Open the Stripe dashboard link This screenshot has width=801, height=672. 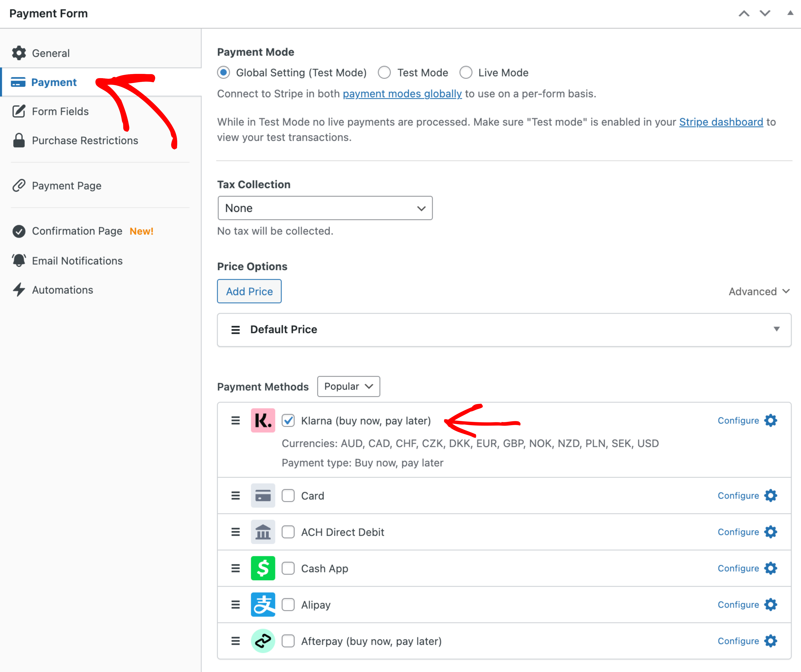(721, 122)
